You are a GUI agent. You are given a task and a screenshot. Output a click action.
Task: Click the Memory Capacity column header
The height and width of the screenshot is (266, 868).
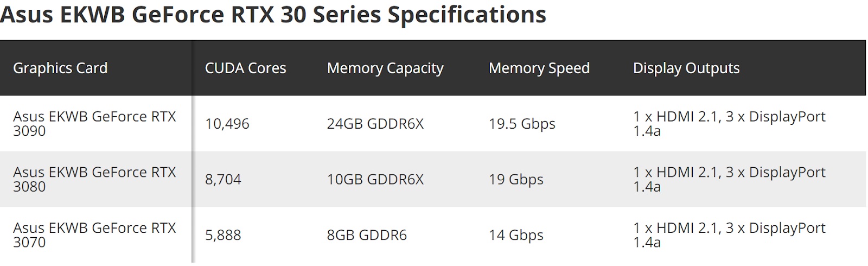(x=385, y=68)
